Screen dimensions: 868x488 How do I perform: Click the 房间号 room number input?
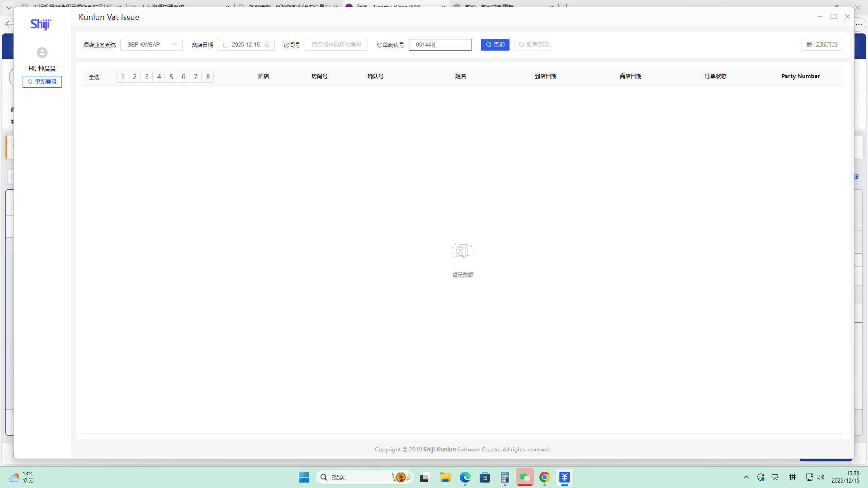[x=336, y=45]
